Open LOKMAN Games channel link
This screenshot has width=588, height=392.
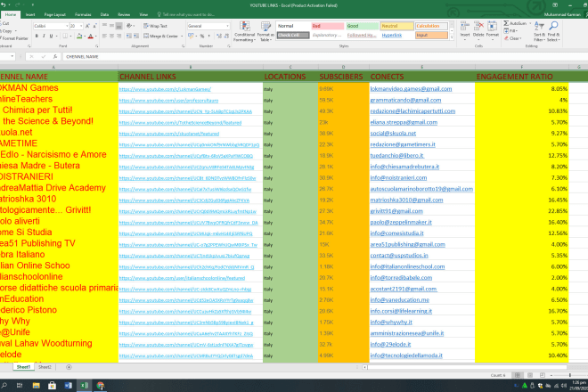(x=165, y=89)
